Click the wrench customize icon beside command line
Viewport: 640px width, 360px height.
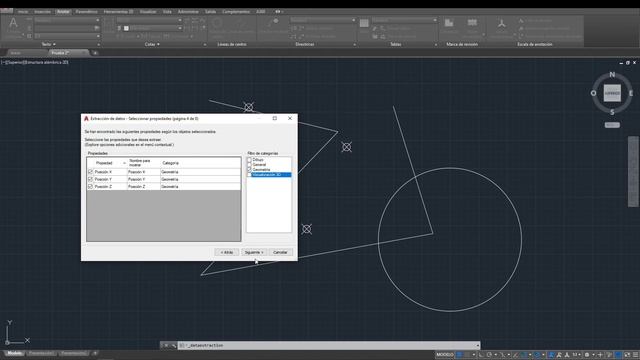click(173, 345)
